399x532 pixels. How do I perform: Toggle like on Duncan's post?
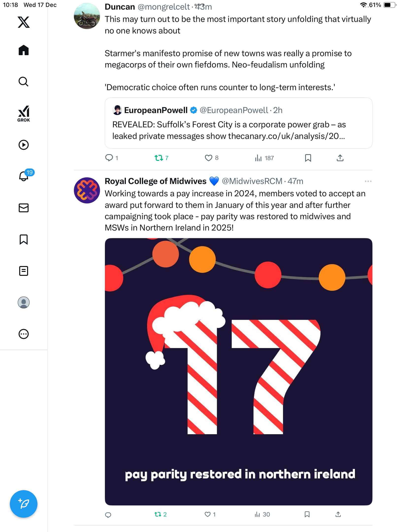point(209,158)
